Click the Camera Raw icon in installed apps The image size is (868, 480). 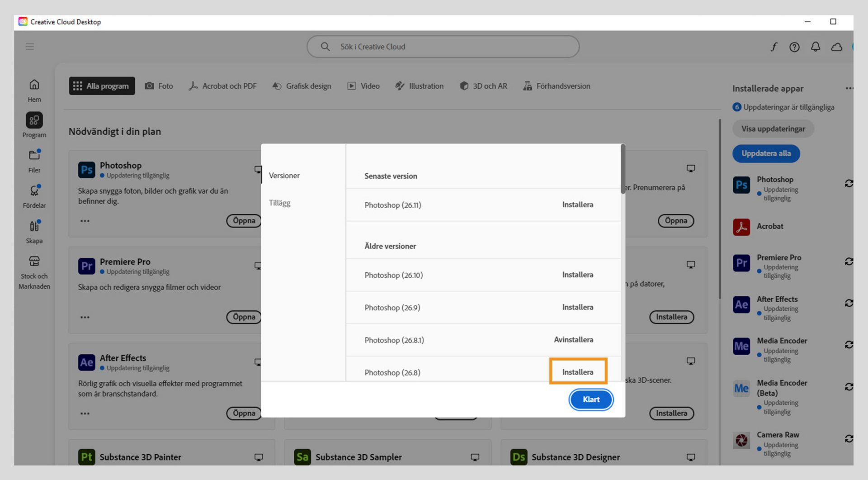pyautogui.click(x=741, y=440)
